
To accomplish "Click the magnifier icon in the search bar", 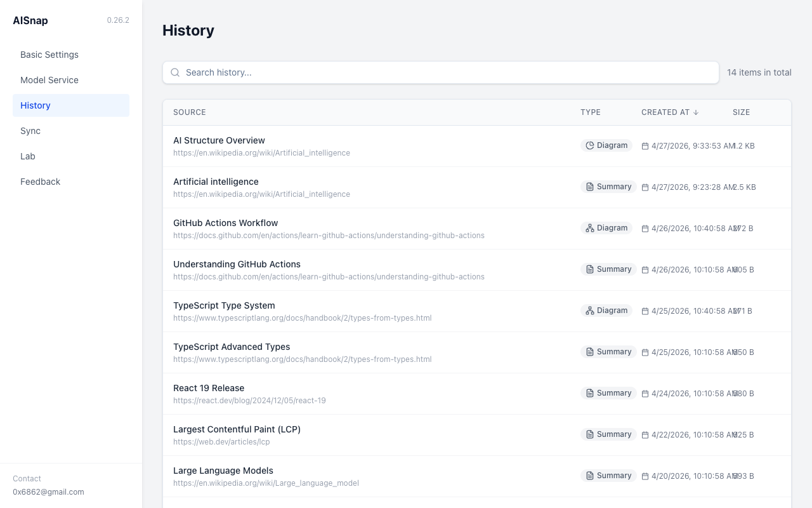I will pyautogui.click(x=175, y=72).
